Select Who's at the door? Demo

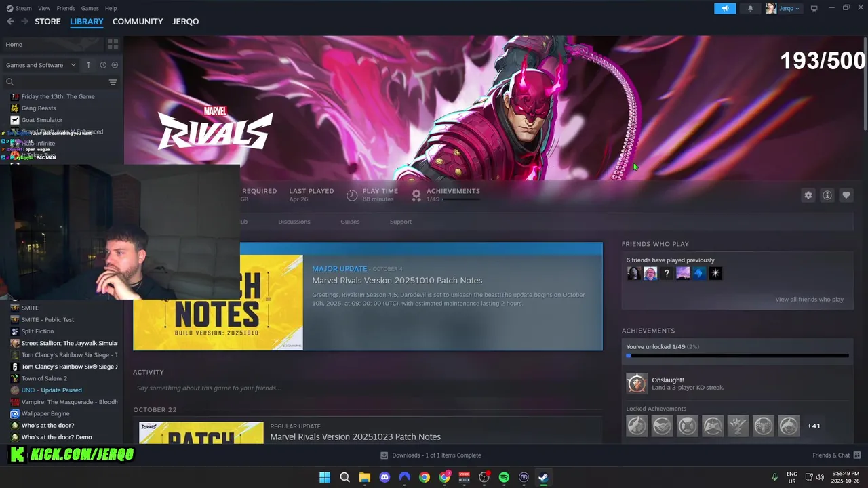coord(56,437)
